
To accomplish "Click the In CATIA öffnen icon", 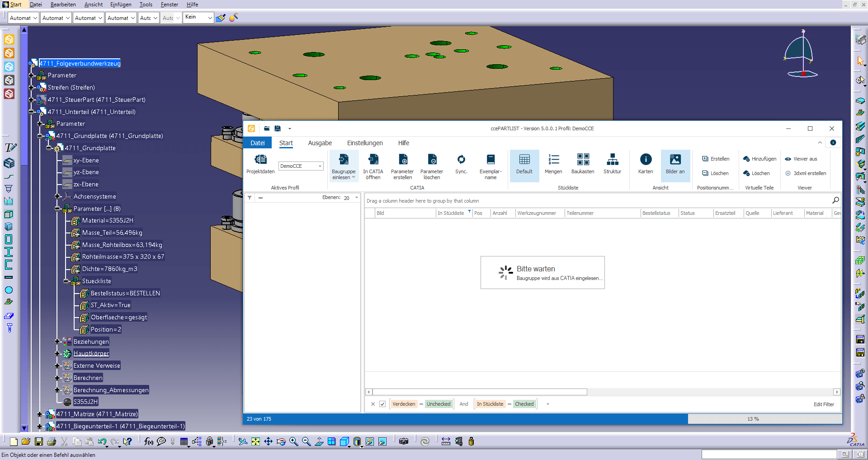I will (x=373, y=160).
